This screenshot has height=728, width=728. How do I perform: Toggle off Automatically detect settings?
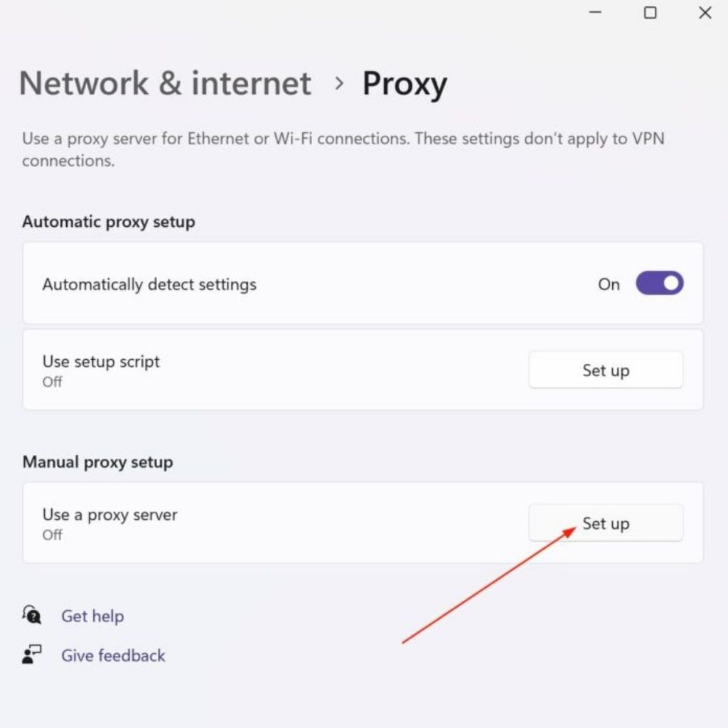[658, 283]
